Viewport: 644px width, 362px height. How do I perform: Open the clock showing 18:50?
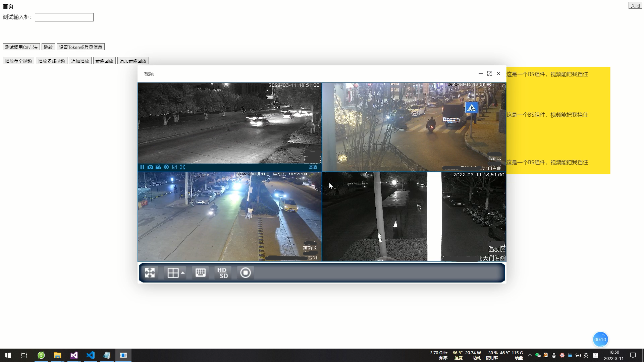point(614,355)
